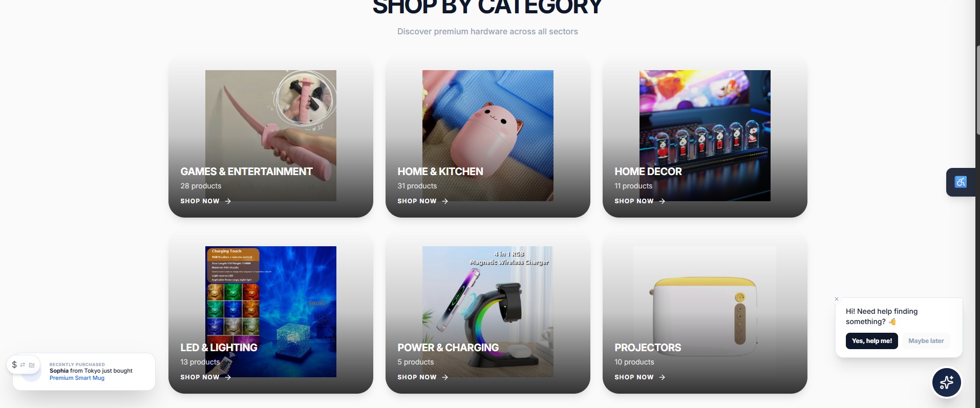The height and width of the screenshot is (408, 980).
Task: Click the arrow beside LED & Lighting Shop Now
Action: point(228,377)
